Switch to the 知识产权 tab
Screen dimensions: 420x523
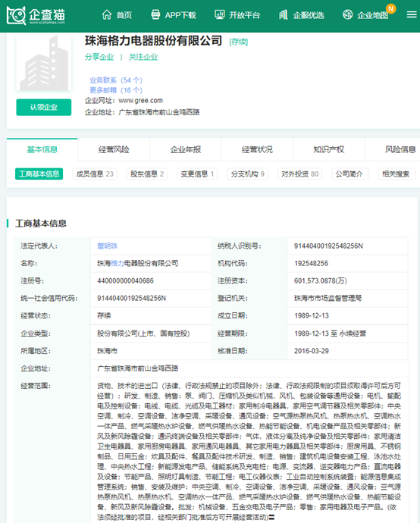click(x=329, y=149)
